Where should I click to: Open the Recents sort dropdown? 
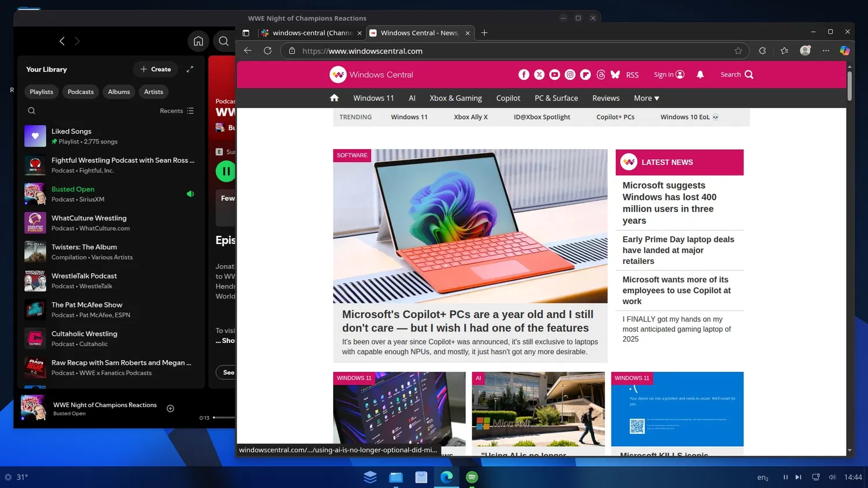177,111
